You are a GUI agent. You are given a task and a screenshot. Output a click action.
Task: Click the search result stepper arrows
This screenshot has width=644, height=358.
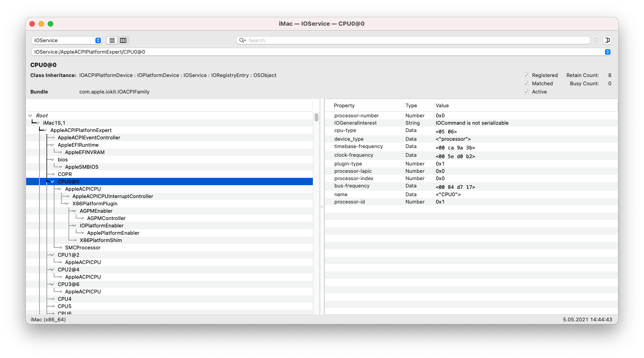pyautogui.click(x=596, y=40)
